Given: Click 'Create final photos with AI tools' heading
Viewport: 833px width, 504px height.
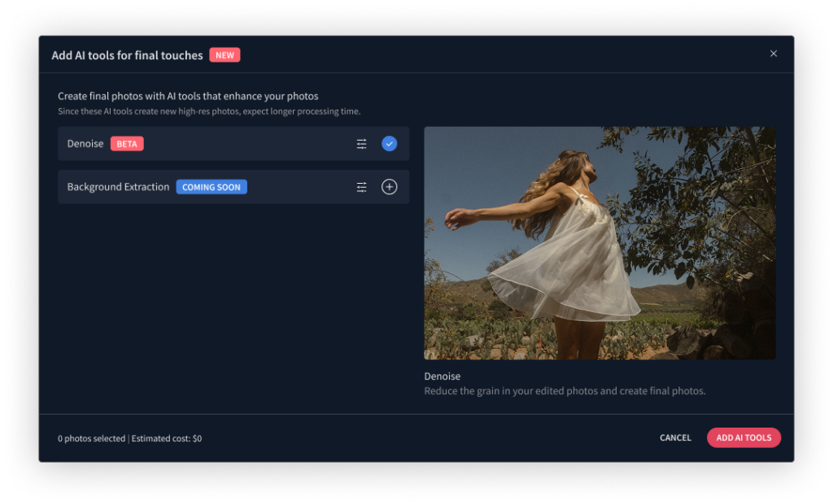Looking at the screenshot, I should click(x=188, y=96).
